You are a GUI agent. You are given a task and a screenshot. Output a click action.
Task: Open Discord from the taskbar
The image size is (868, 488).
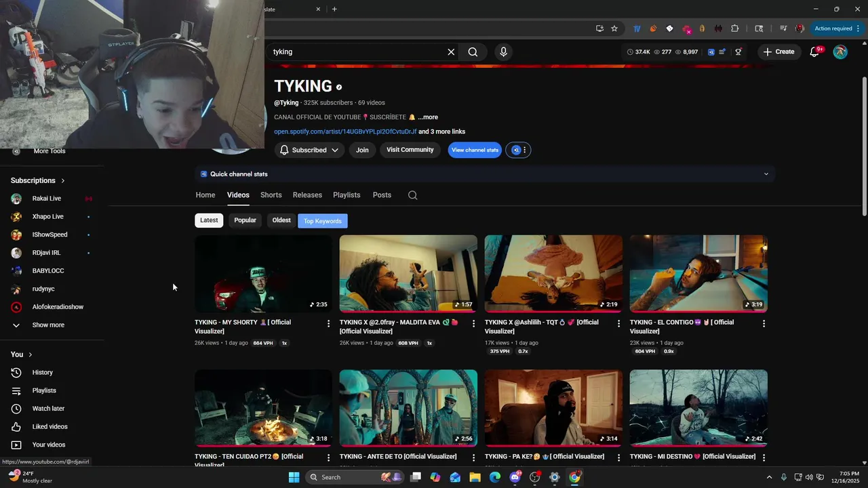pos(515,477)
